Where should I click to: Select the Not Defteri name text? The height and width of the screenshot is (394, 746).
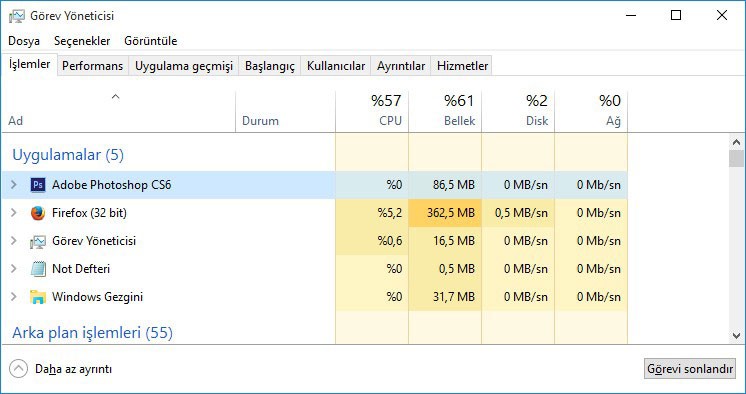point(81,269)
